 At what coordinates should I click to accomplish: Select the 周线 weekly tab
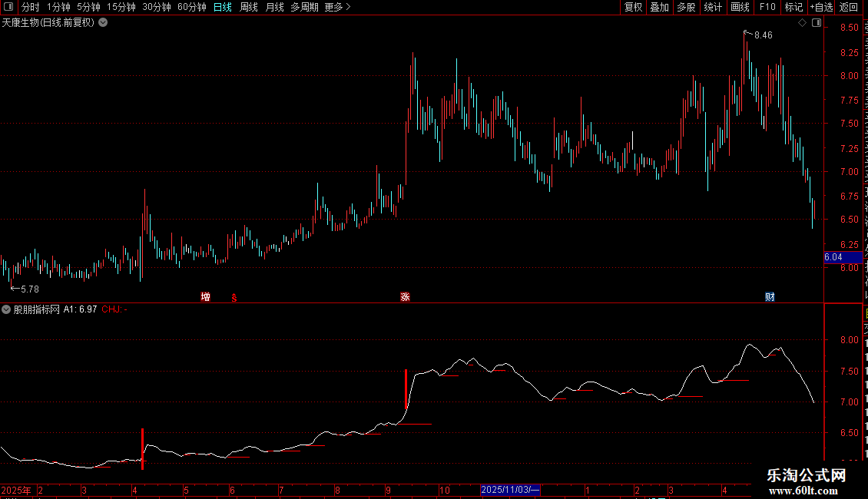[x=249, y=7]
